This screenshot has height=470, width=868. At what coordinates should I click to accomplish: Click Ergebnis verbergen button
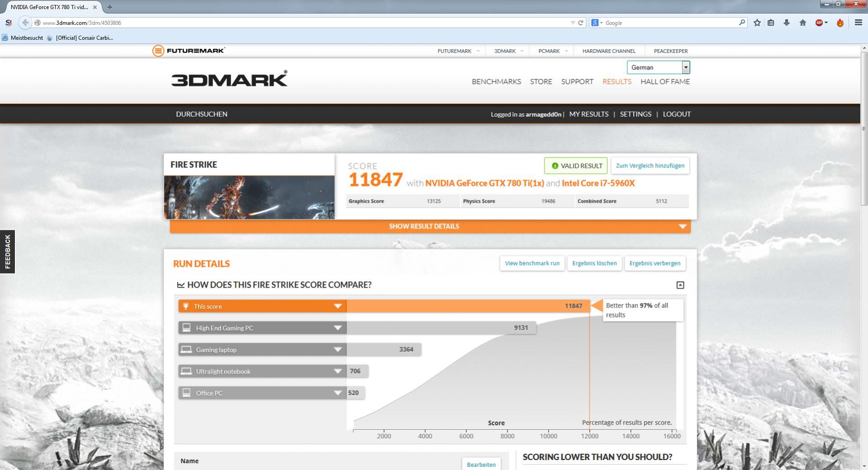[x=655, y=263]
